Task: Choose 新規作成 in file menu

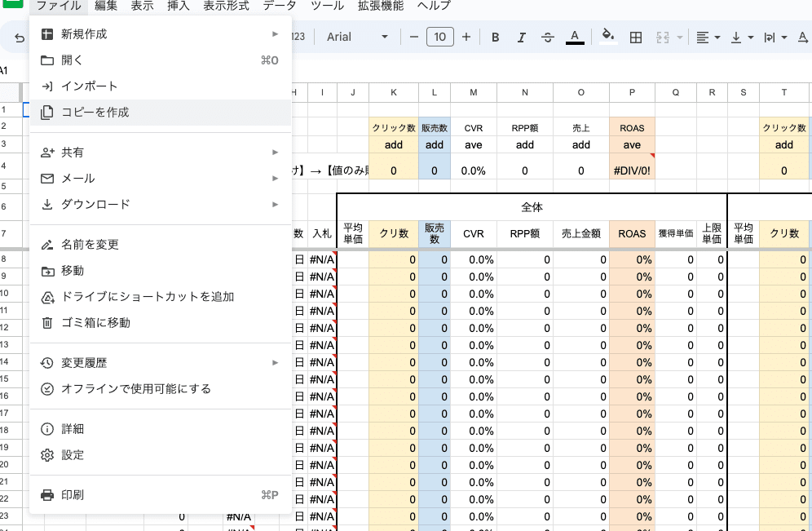Action: coord(161,34)
